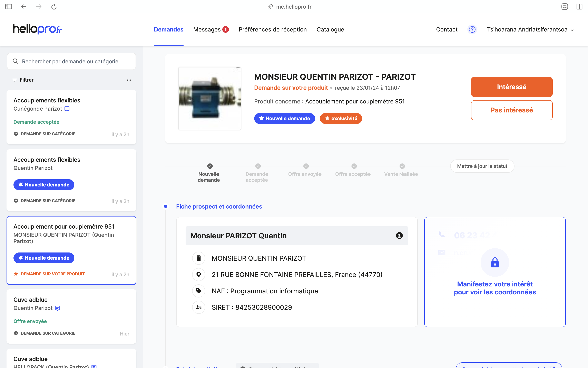Click the ID card icon next to SIRET
The image size is (588, 368).
[x=198, y=307]
